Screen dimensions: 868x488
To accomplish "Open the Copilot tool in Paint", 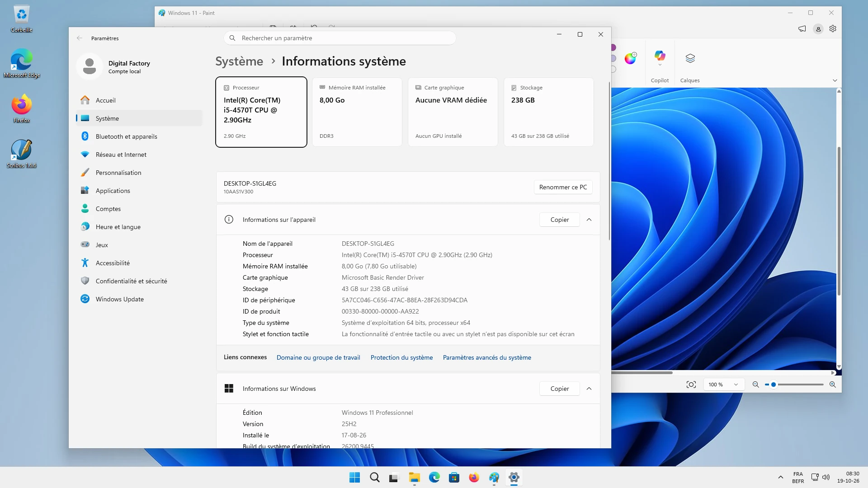I will click(660, 56).
